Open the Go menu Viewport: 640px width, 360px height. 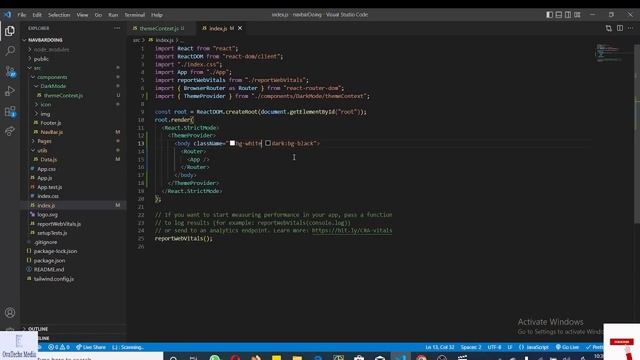98,15
